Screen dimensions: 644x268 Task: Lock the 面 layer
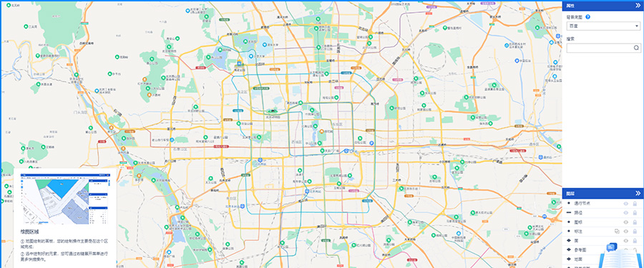coord(635,241)
